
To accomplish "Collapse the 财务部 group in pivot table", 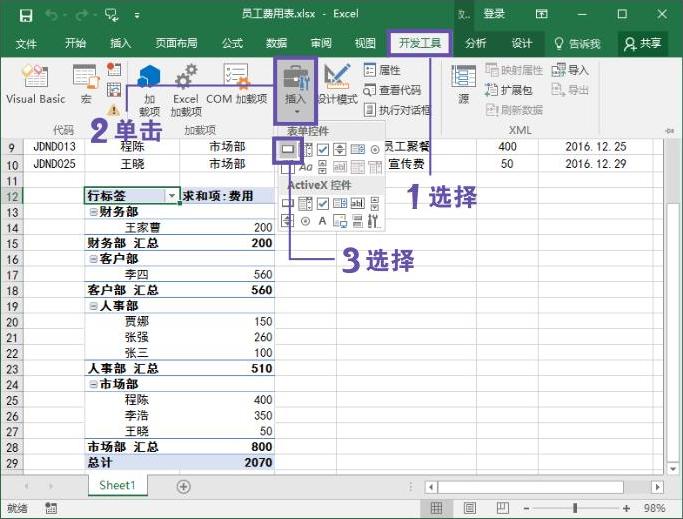I will pyautogui.click(x=93, y=212).
